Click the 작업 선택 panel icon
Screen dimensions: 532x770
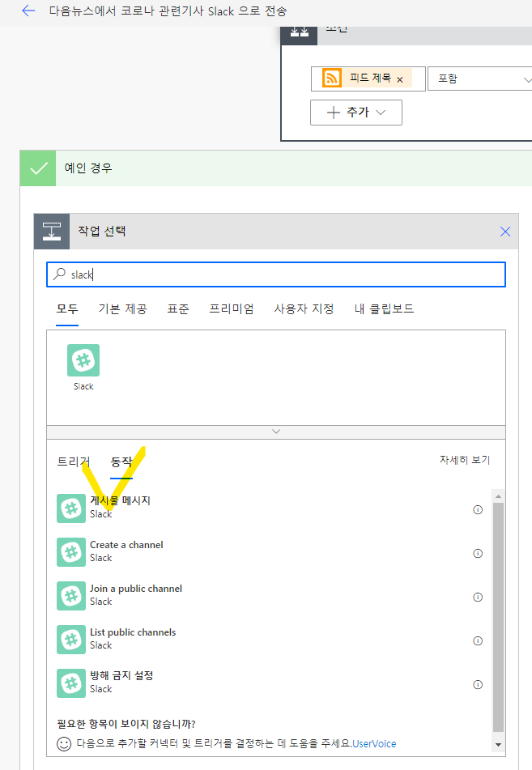(52, 232)
